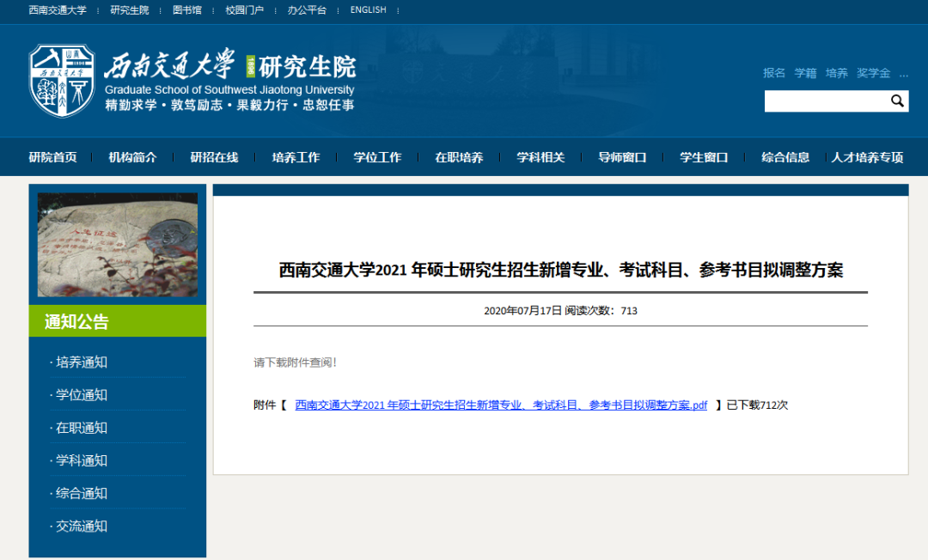Download the attached 调整方案.pdf file

coord(501,405)
